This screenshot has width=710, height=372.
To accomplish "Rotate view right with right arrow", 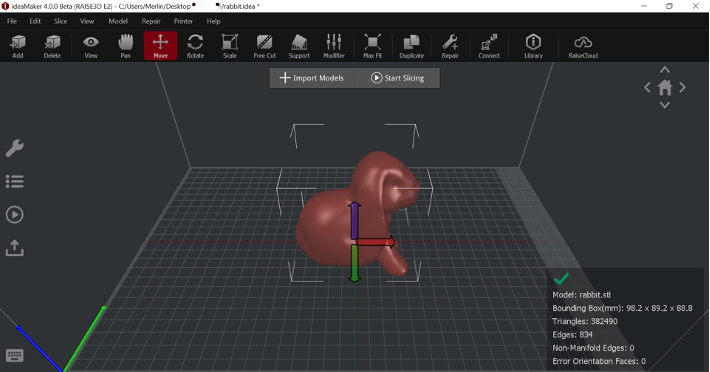I will pos(682,87).
